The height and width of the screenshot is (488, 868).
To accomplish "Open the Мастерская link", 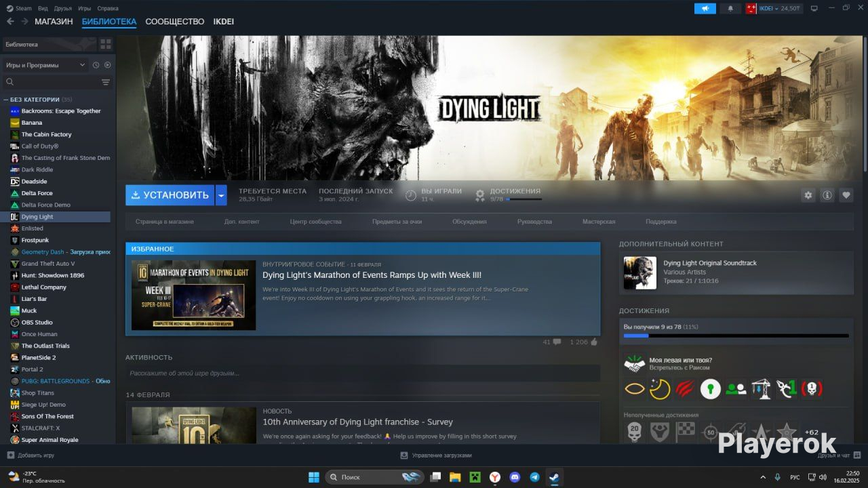I will pyautogui.click(x=599, y=222).
